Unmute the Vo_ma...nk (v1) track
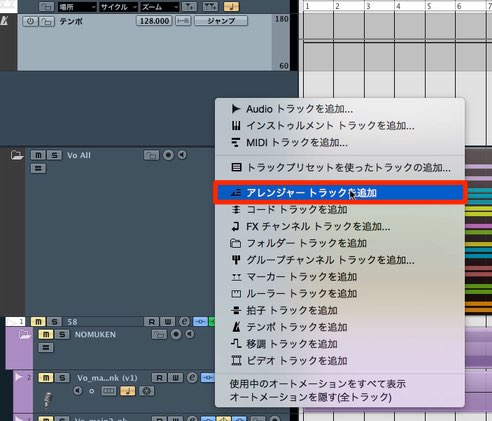This screenshot has width=492, height=421. [46, 378]
